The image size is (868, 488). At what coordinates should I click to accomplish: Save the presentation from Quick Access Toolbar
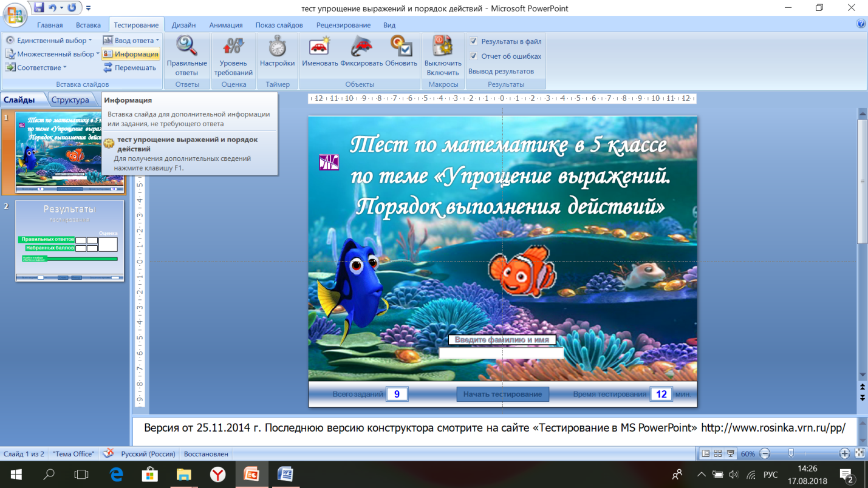[39, 8]
